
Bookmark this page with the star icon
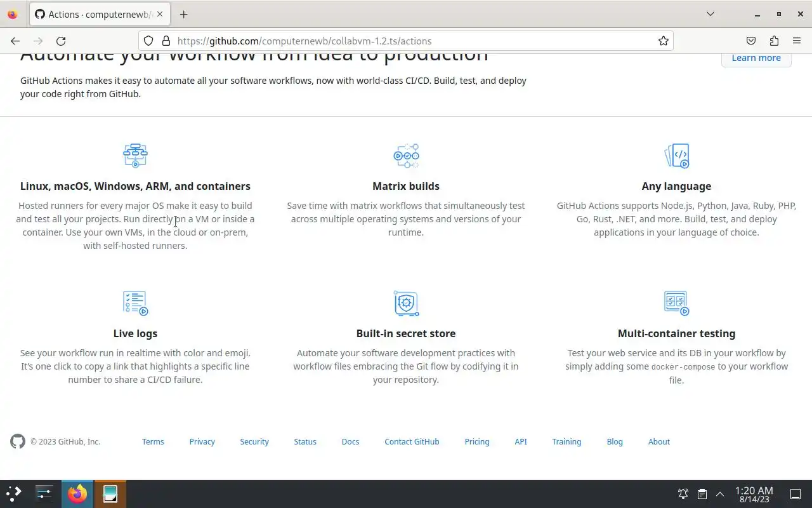(x=664, y=41)
